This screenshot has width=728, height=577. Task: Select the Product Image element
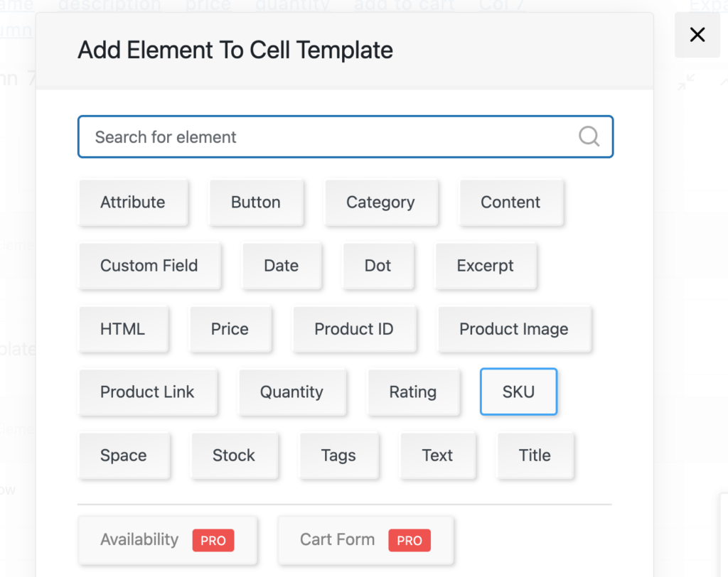(515, 329)
